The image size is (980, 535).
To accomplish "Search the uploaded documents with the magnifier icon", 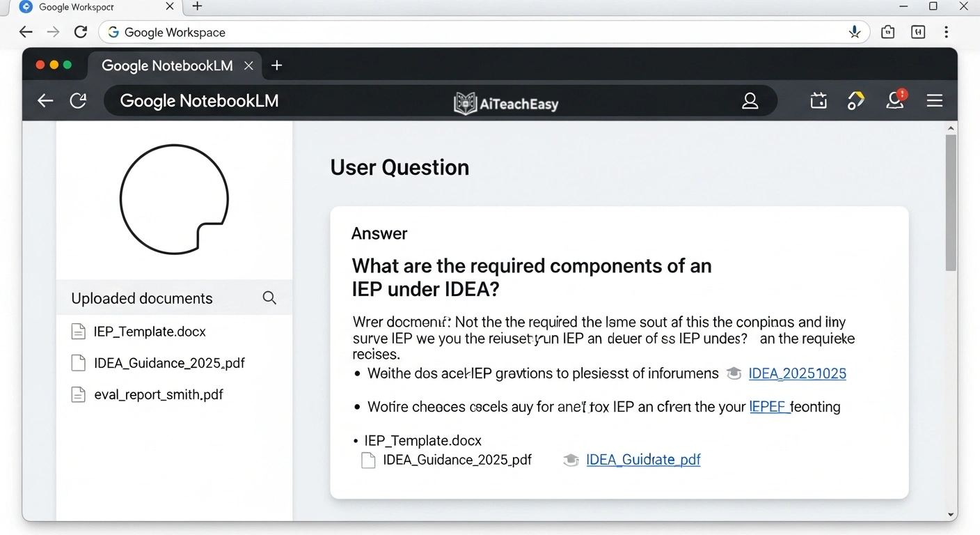I will [x=269, y=298].
